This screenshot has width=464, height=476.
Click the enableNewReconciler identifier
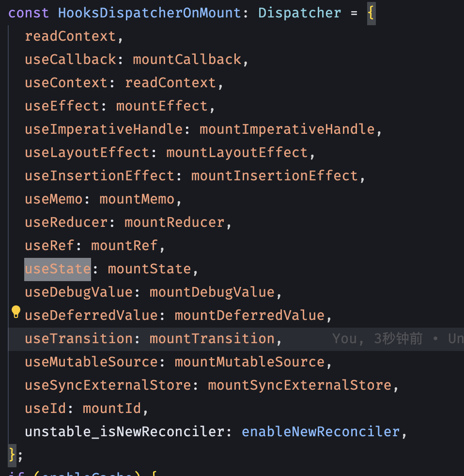[321, 432]
